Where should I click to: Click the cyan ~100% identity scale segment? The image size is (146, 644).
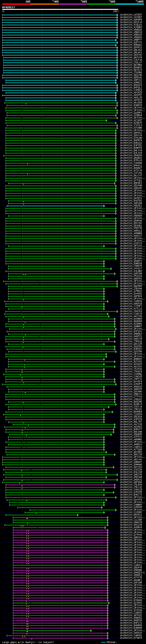(130, 4)
